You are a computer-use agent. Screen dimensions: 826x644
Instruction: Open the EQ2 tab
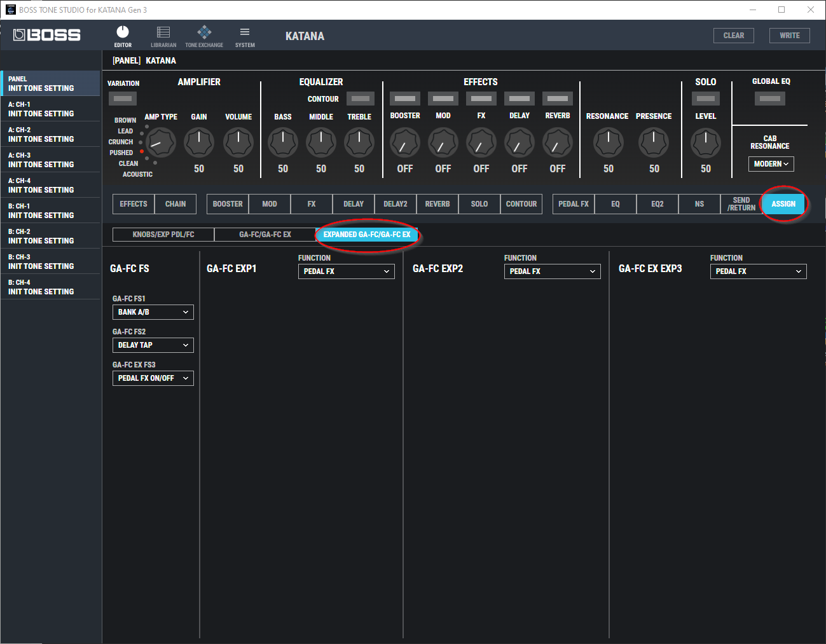click(x=657, y=204)
